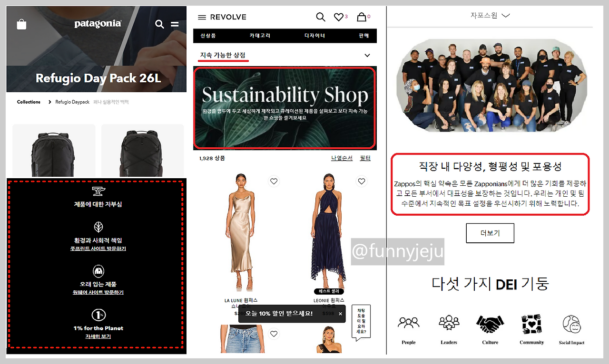Click the Culture handshake icon
Viewport: 609px width, 364px height.
pyautogui.click(x=490, y=325)
